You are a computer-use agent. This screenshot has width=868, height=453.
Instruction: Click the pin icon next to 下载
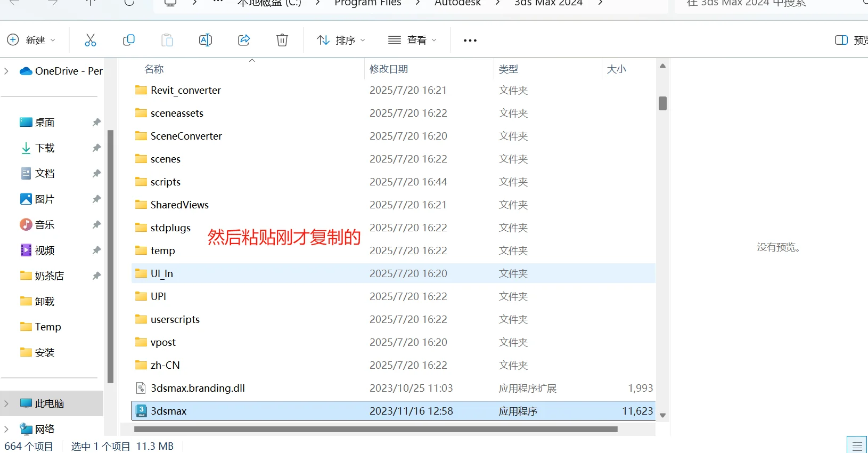96,148
